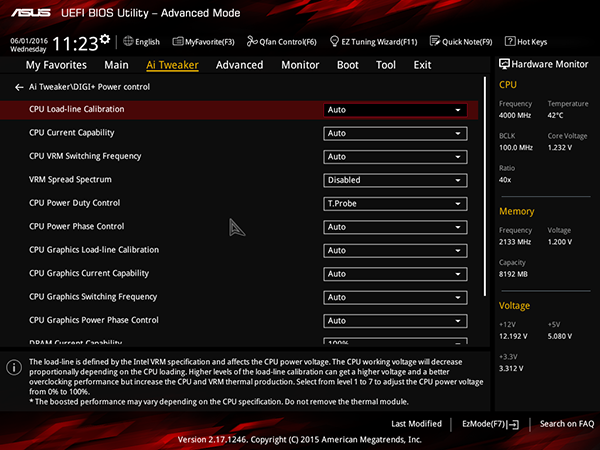This screenshot has width=600, height=450.
Task: Click the Ai Tweaker\DIGI+ Power control path
Action: point(89,87)
